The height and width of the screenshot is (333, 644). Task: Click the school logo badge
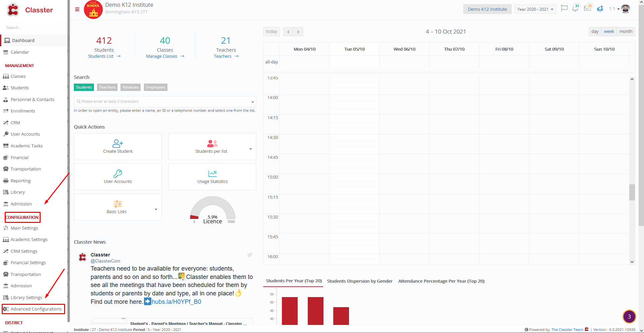(x=93, y=10)
